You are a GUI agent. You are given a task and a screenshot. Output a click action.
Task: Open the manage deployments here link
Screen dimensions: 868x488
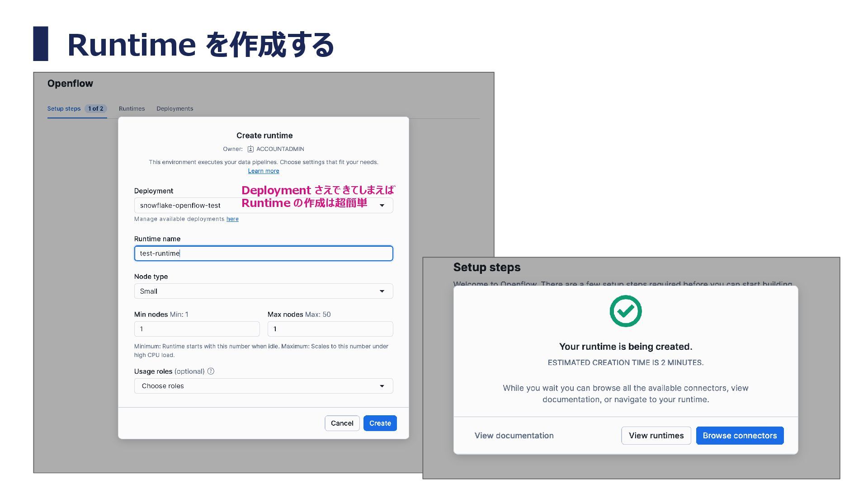point(232,219)
